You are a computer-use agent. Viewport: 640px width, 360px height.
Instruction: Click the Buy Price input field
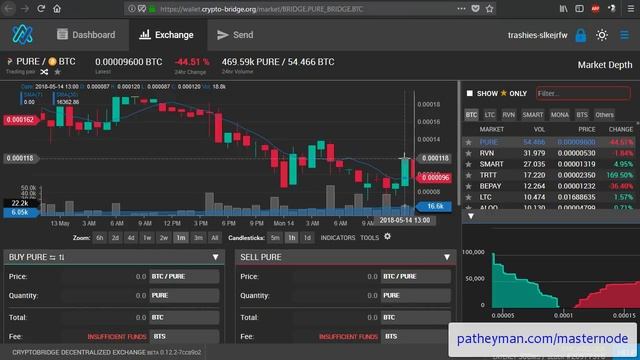[105, 276]
